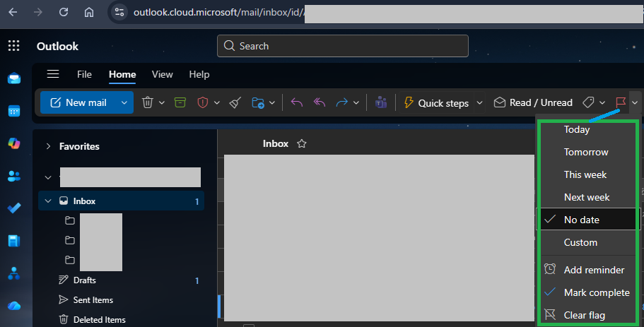
Task: Click the Sweep broom icon
Action: click(235, 102)
